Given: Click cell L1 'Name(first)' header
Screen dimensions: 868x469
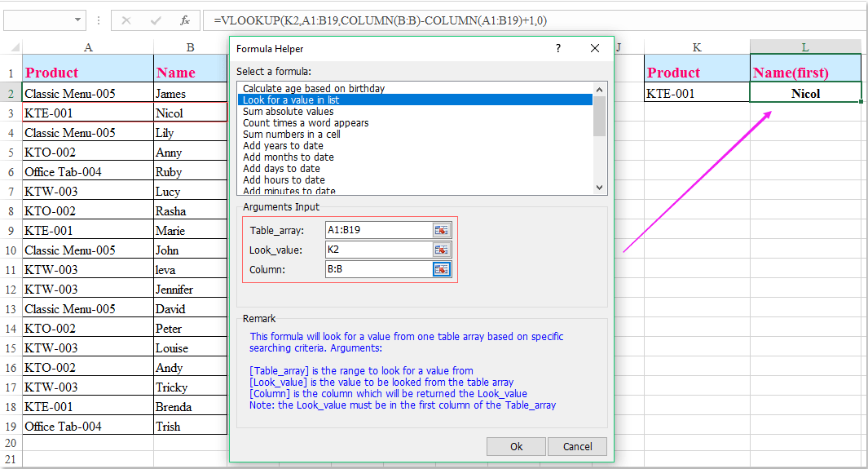Looking at the screenshot, I should (x=805, y=69).
